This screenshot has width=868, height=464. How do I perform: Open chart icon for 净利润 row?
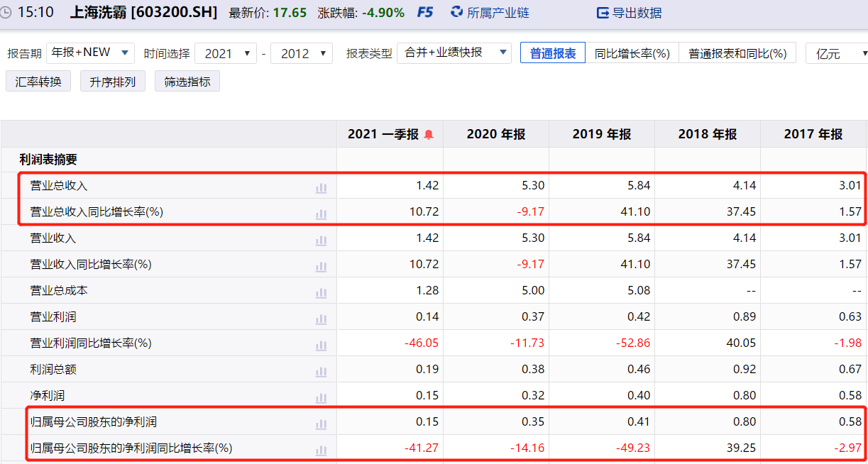[321, 397]
